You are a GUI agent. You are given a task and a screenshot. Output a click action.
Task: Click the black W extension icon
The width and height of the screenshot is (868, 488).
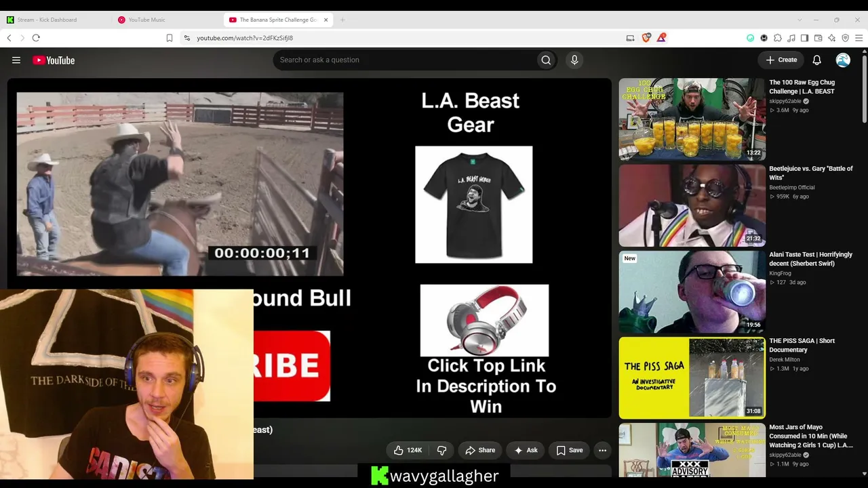point(764,38)
